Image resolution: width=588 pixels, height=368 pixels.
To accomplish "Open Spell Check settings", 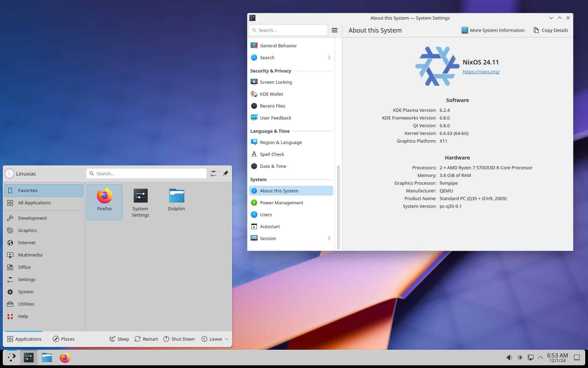I will click(x=272, y=154).
